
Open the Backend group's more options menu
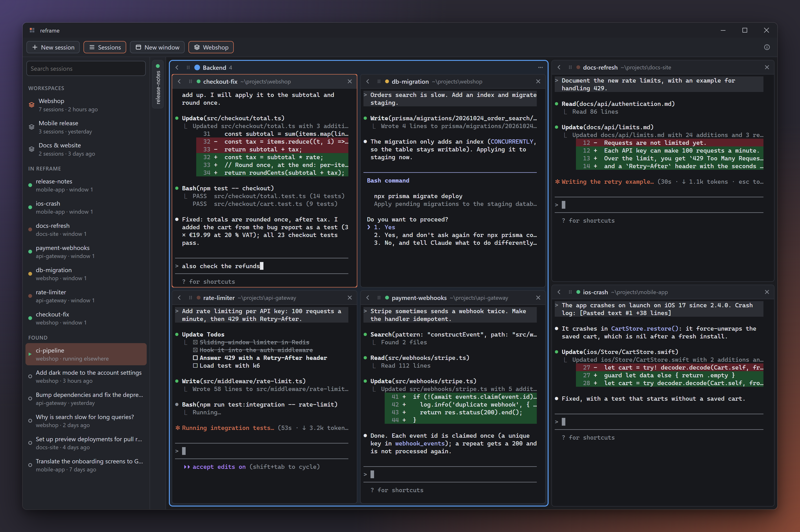tap(541, 67)
